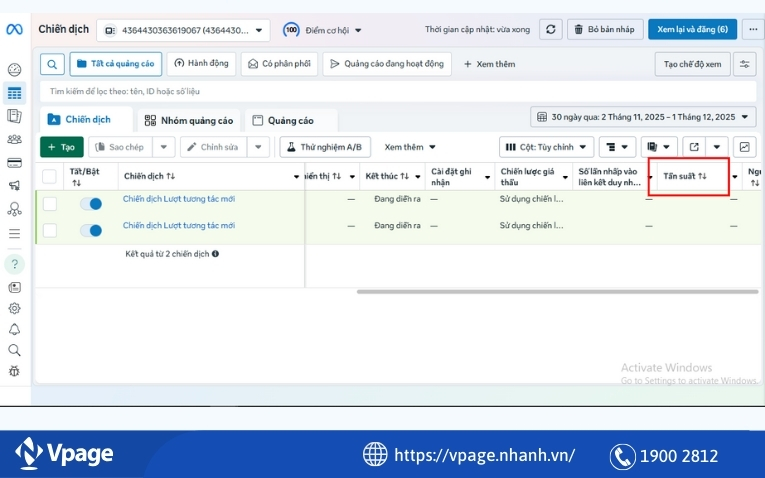This screenshot has height=478, width=765.
Task: Click the refresh data icon
Action: pos(551,29)
